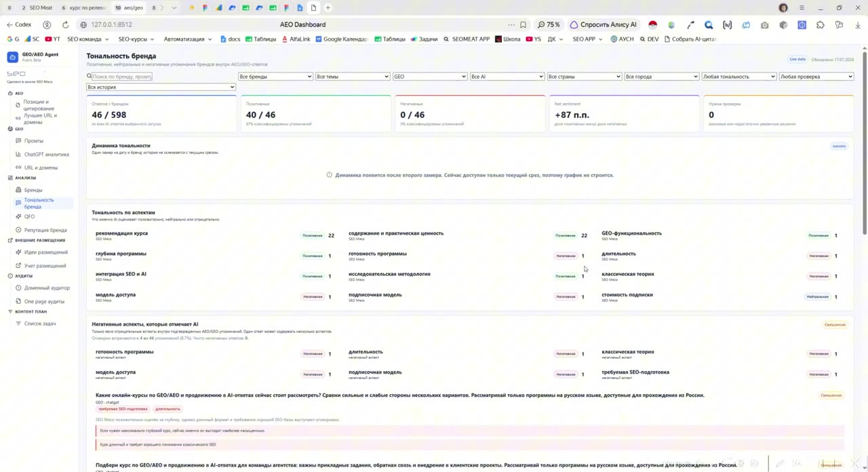Click the brand and prompt search field
Image resolution: width=868 pixels, height=472 pixels.
pos(122,77)
